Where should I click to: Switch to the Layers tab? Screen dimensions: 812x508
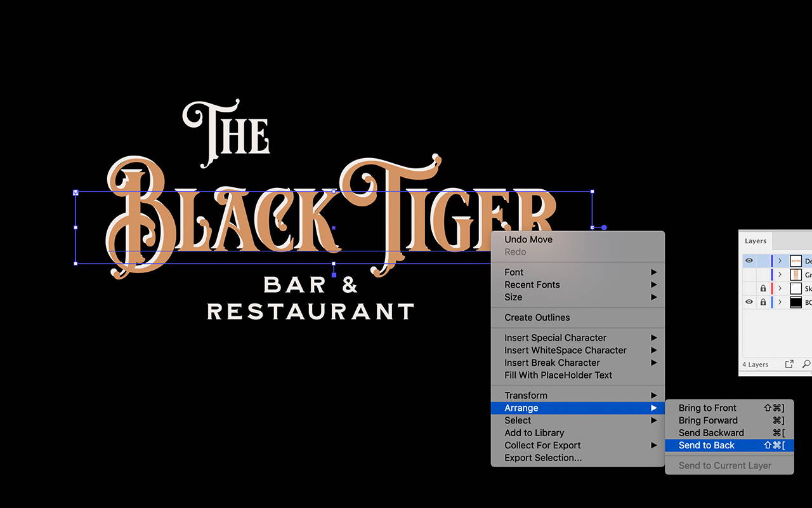pyautogui.click(x=756, y=241)
